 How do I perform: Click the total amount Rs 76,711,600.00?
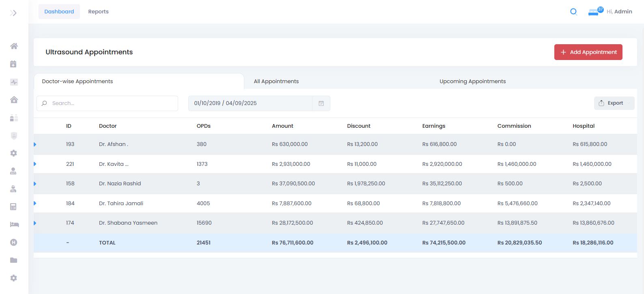[293, 242]
